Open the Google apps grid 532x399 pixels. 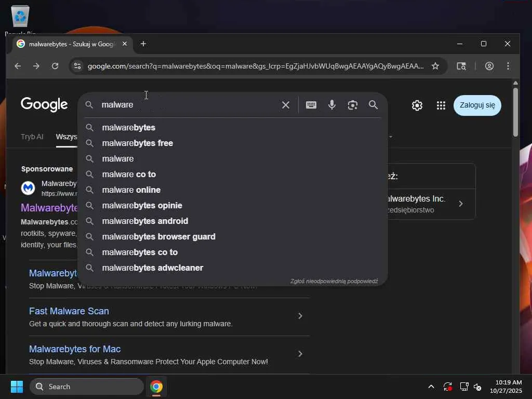[x=441, y=105]
